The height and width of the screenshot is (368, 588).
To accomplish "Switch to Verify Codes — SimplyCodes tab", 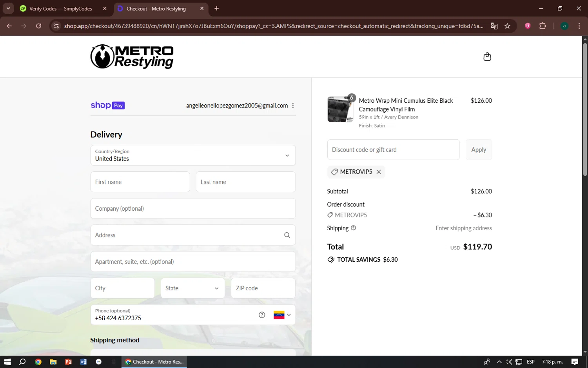I will coord(60,9).
